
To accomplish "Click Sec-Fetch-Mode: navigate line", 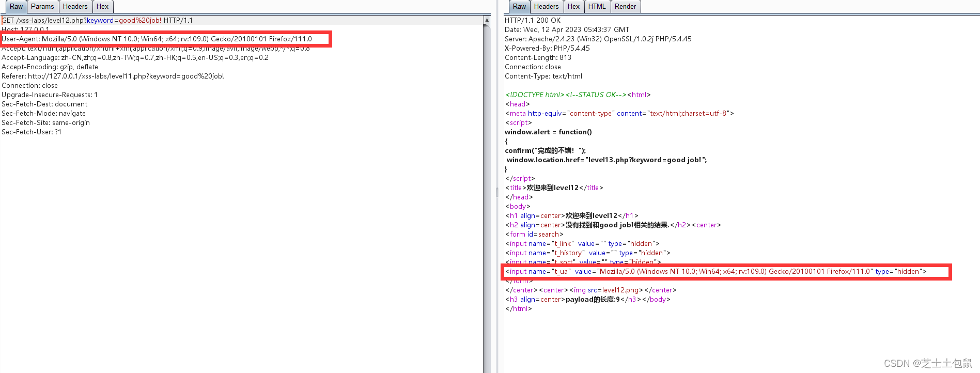I will coord(44,114).
